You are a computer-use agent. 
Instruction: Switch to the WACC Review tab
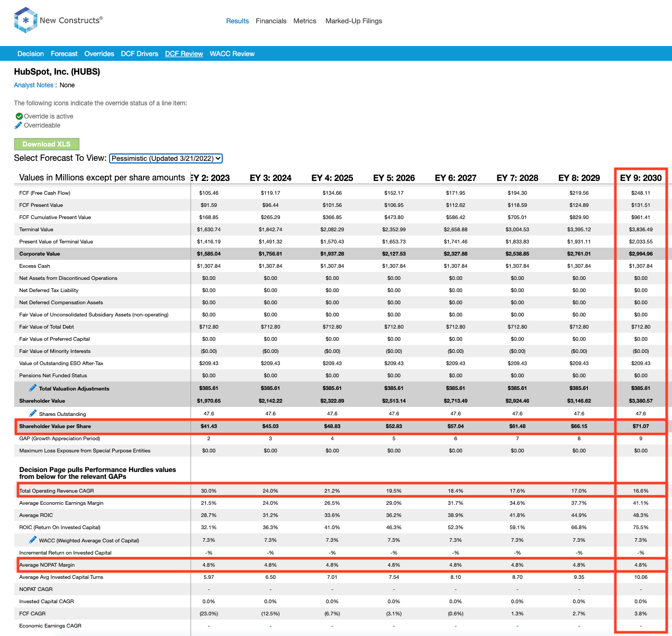pos(232,53)
